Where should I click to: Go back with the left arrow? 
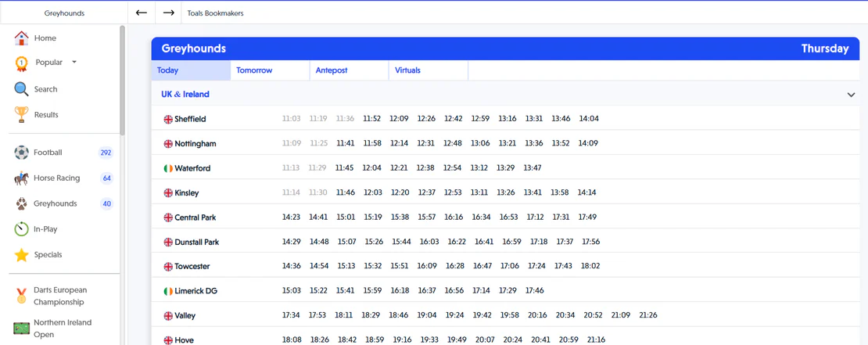tap(142, 13)
